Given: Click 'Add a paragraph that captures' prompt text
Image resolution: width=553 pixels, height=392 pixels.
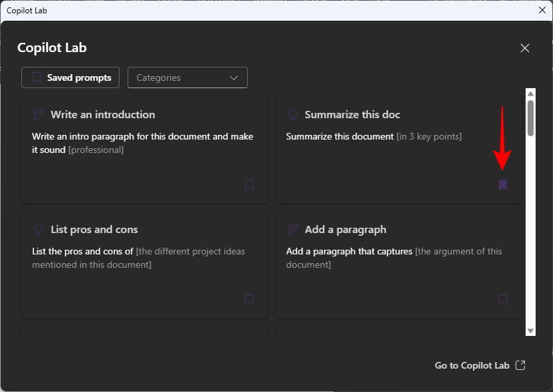Looking at the screenshot, I should tap(349, 251).
